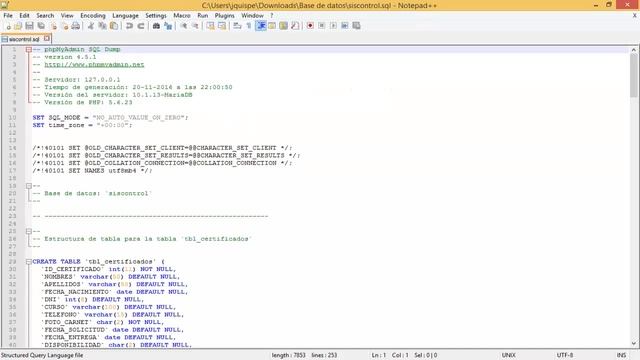
Task: Cut the selection with the scissors icon
Action: pos(91,26)
